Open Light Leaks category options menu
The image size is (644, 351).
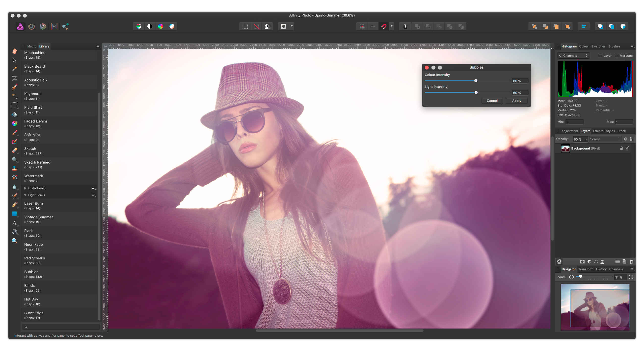[94, 195]
